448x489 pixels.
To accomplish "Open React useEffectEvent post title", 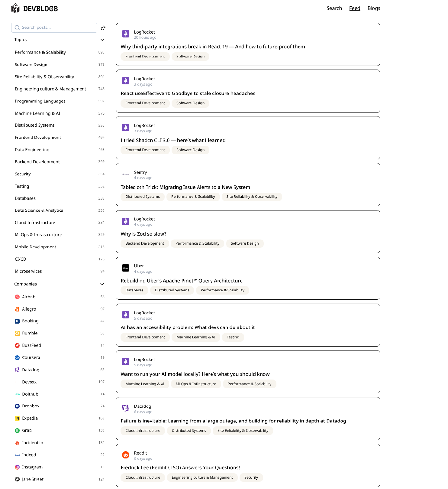I will (188, 93).
